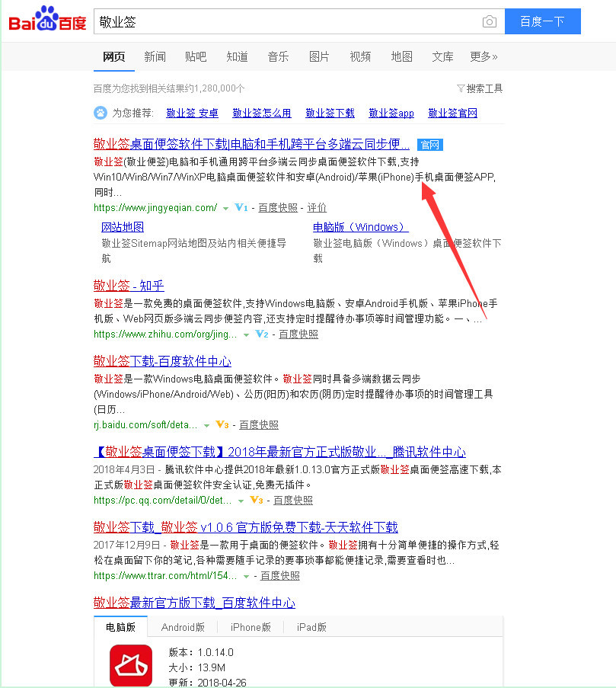
Task: Expand dropdown arrow after jingyeqian.com URL
Action: click(x=225, y=209)
